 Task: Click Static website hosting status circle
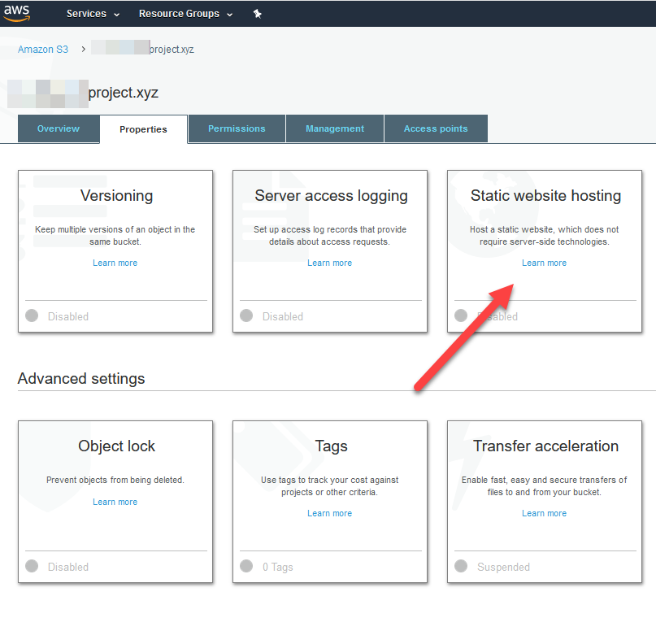(x=461, y=315)
